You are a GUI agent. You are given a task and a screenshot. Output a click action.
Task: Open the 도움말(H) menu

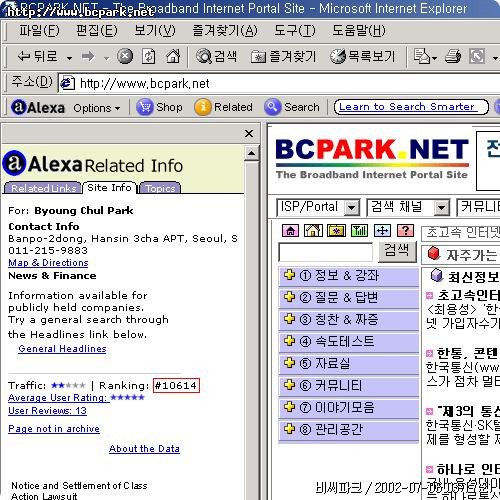(x=359, y=31)
